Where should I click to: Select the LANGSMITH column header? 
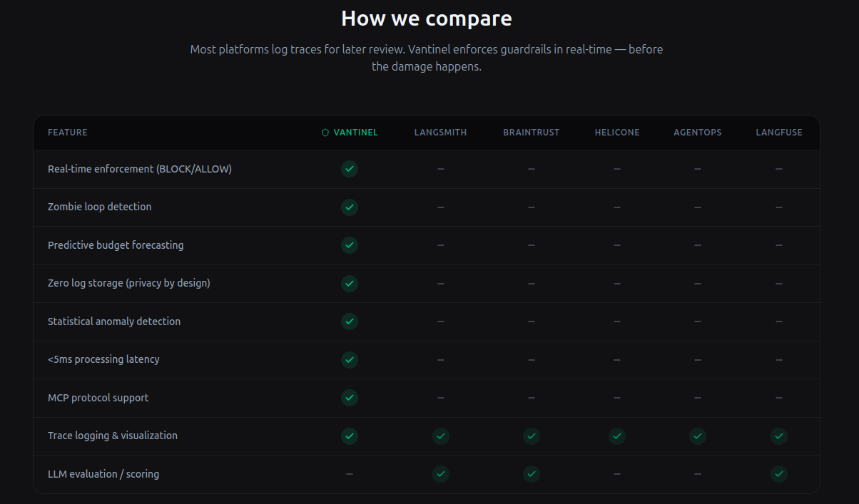click(x=441, y=133)
